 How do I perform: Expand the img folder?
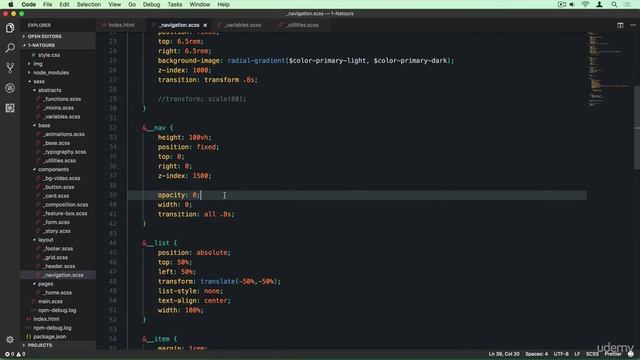pyautogui.click(x=38, y=64)
